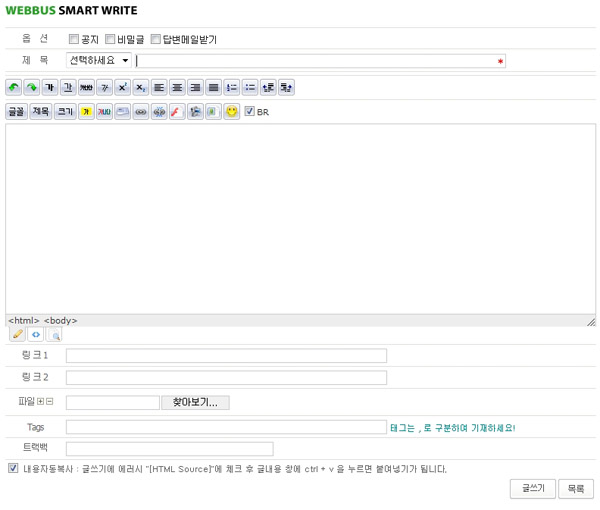This screenshot has width=600, height=510.
Task: Select the <body> element path tag
Action: click(x=60, y=321)
